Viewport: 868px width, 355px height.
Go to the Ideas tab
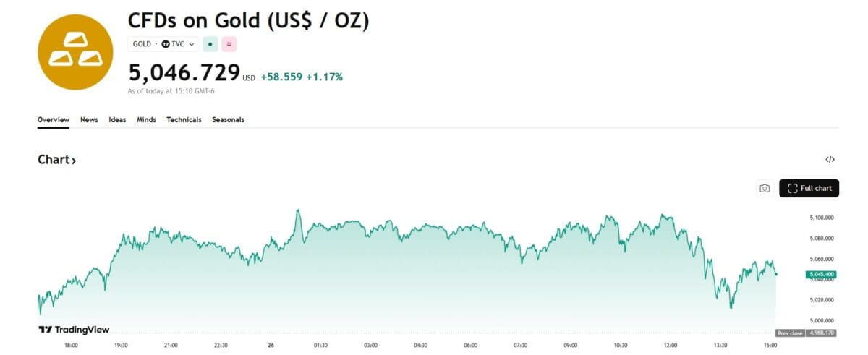click(117, 120)
